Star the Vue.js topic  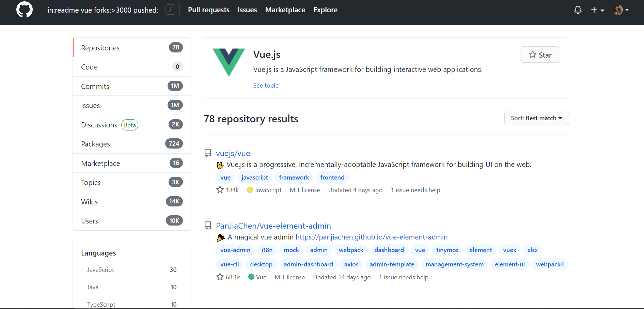[540, 55]
